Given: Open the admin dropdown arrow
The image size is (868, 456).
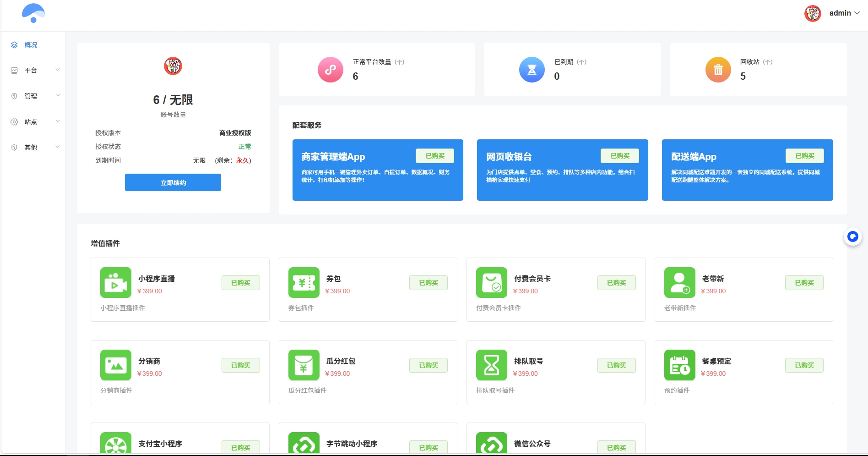Looking at the screenshot, I should point(857,13).
